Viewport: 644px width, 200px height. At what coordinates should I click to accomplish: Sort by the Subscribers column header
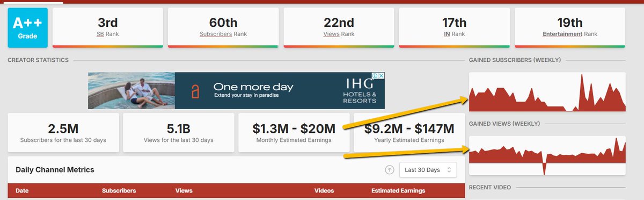[x=119, y=190]
